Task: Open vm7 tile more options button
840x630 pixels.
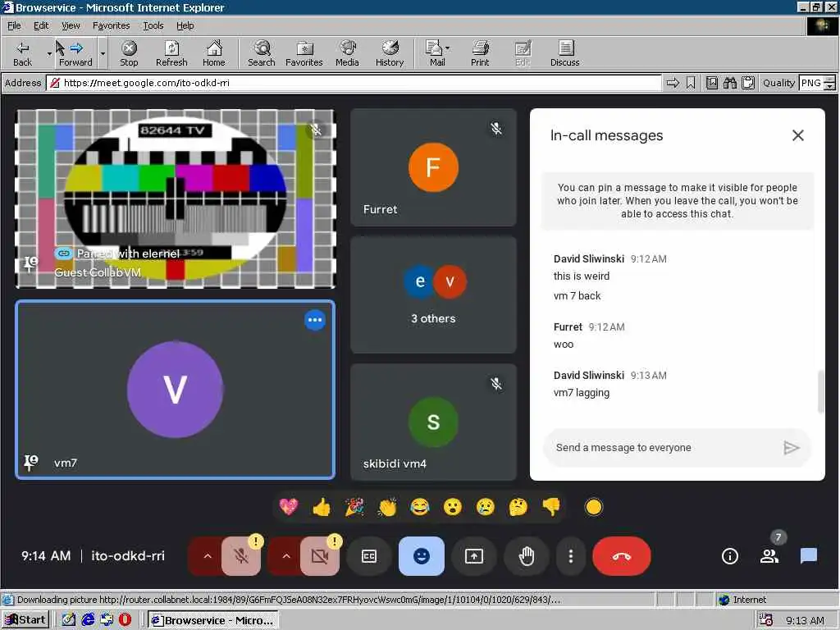Action: pos(314,321)
